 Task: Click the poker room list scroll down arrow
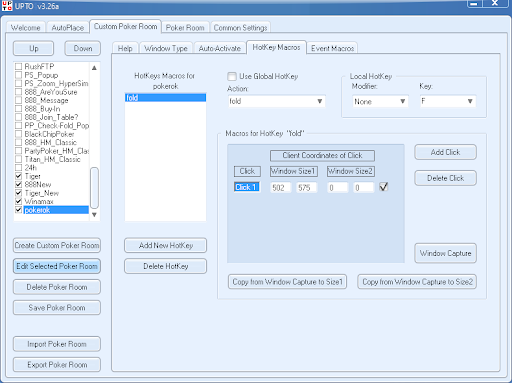[x=94, y=215]
